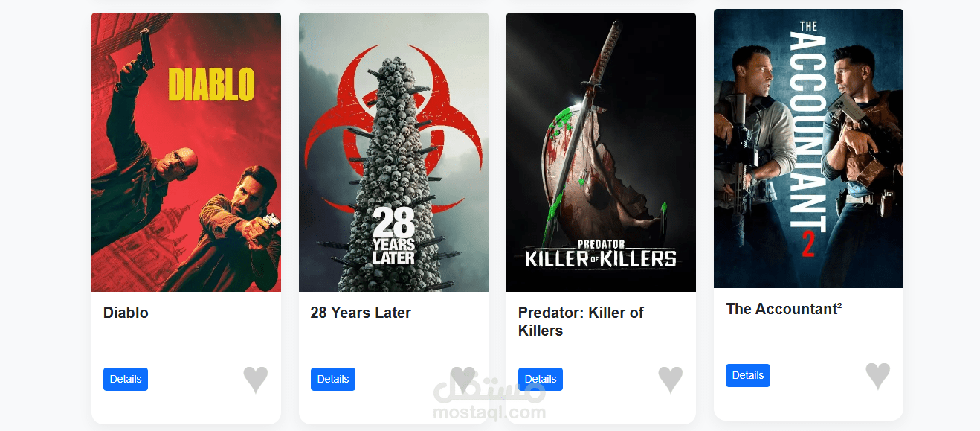This screenshot has width=980, height=431.
Task: Click the red number 2 on Accountant poster
Action: (x=808, y=243)
